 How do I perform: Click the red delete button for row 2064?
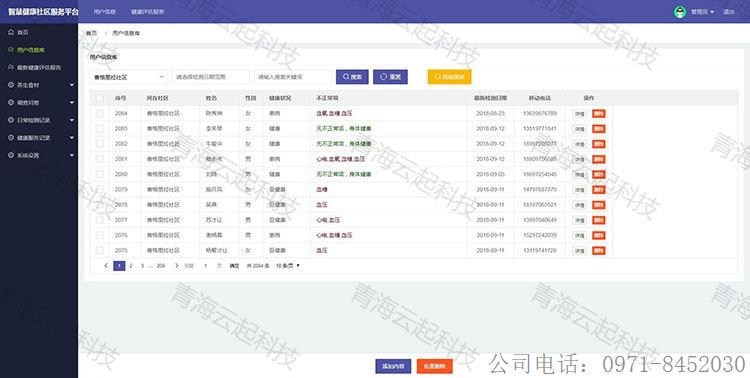click(598, 113)
